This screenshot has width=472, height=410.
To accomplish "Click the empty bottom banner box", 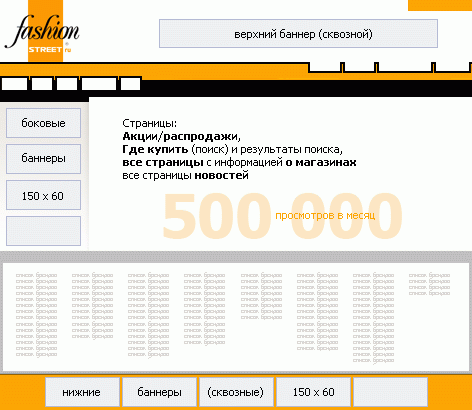I will [x=390, y=392].
